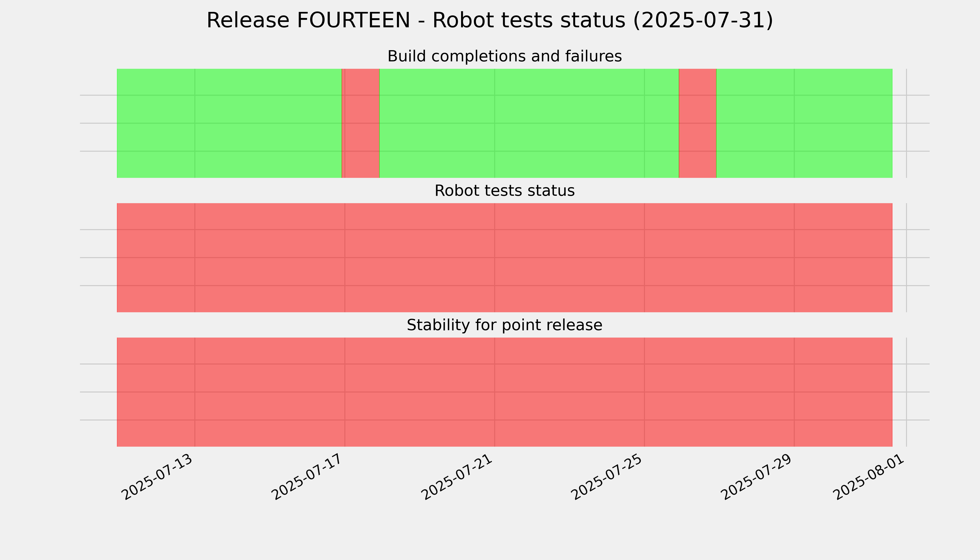Click the red Robot tests status bar

tap(505, 258)
